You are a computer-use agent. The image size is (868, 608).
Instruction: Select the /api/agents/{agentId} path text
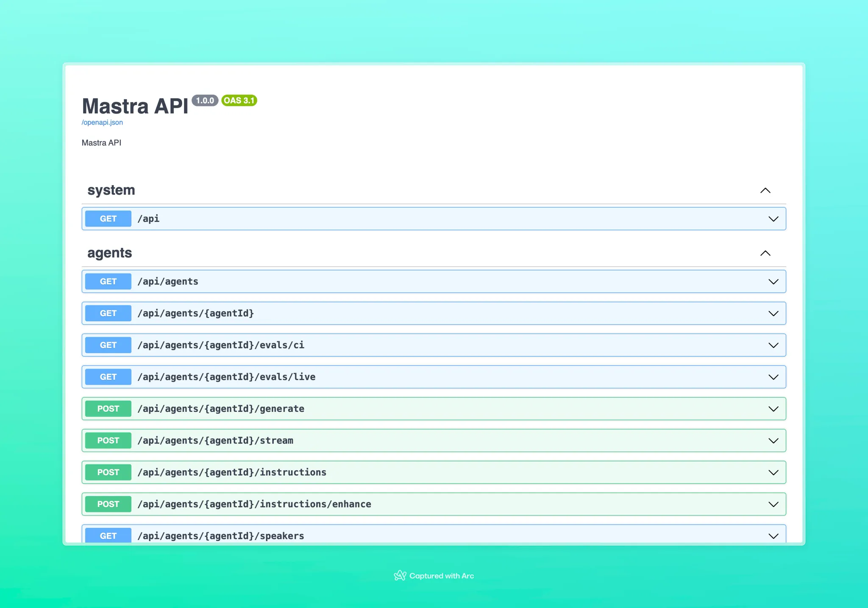(x=196, y=313)
